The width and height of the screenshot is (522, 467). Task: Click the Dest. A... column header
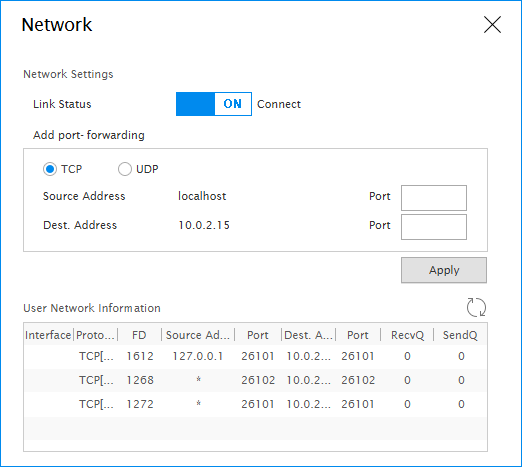[309, 335]
